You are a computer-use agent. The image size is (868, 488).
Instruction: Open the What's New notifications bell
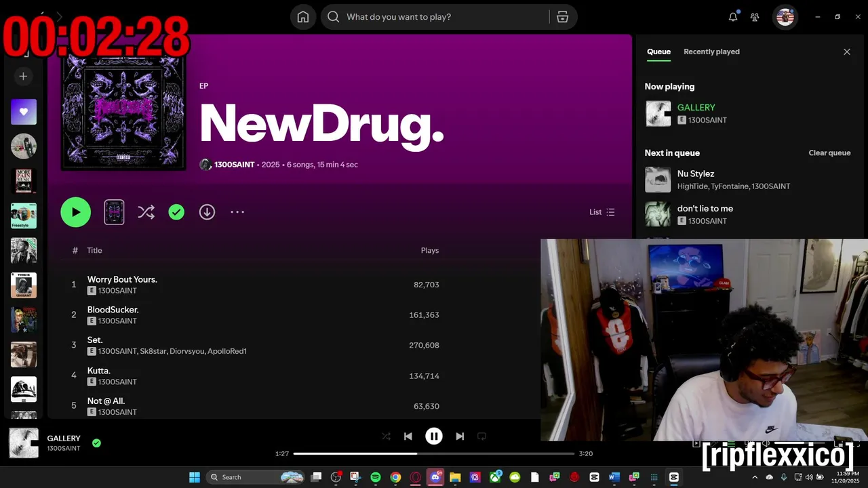point(733,17)
